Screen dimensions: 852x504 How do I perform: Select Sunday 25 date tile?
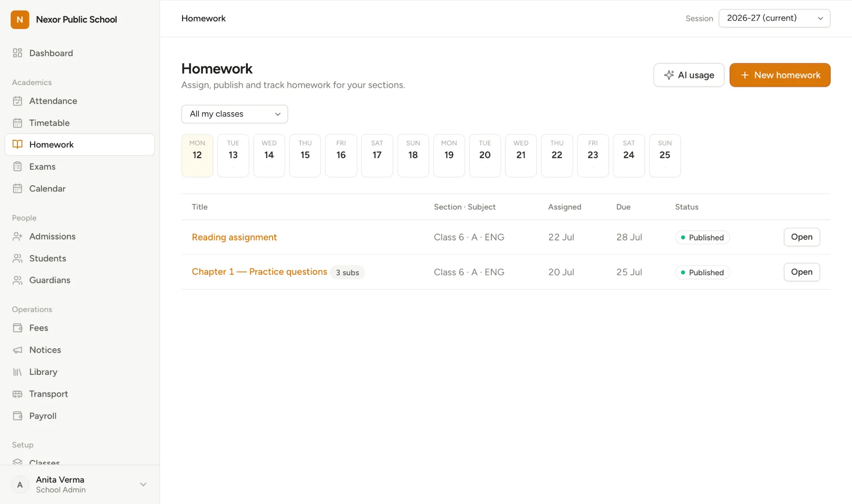click(x=665, y=156)
